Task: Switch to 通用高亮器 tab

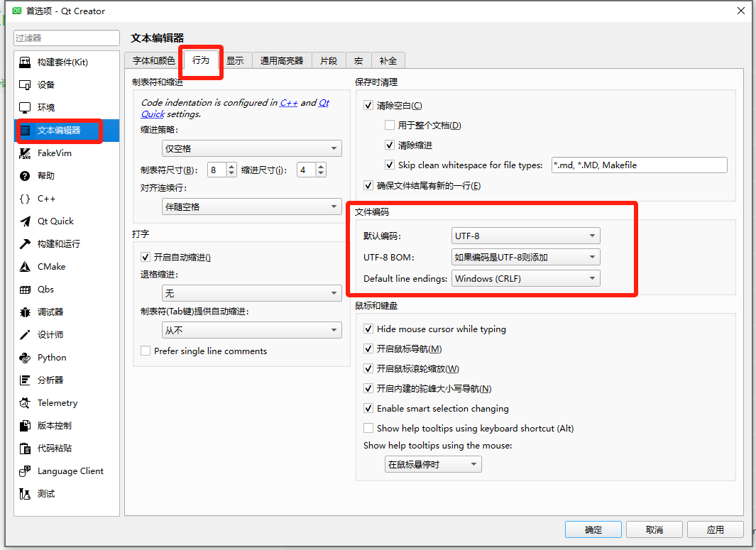Action: (x=282, y=61)
